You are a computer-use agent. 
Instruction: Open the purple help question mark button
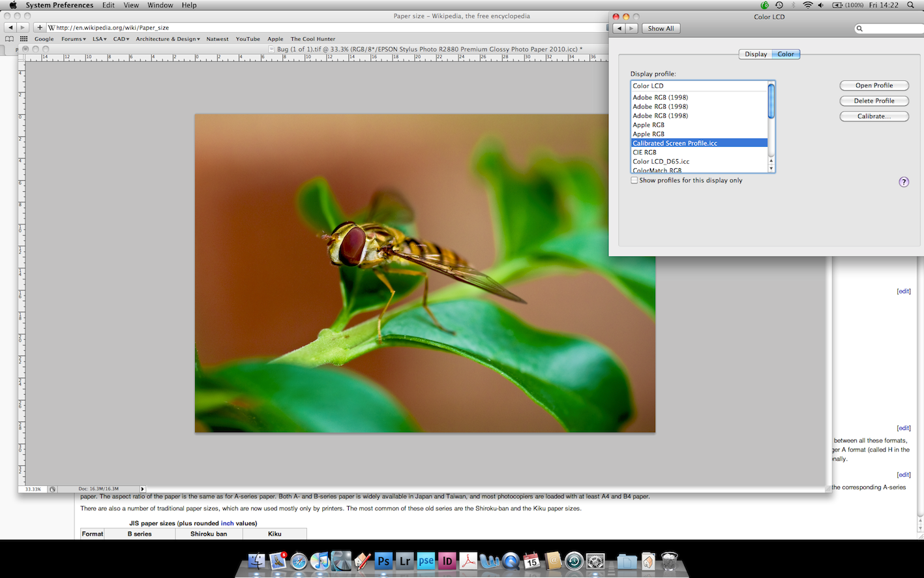pyautogui.click(x=903, y=182)
